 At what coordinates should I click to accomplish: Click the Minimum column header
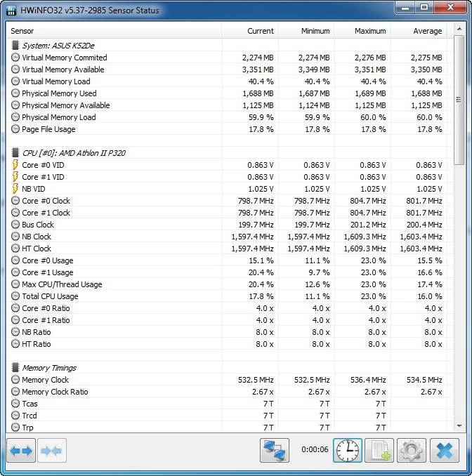point(306,31)
